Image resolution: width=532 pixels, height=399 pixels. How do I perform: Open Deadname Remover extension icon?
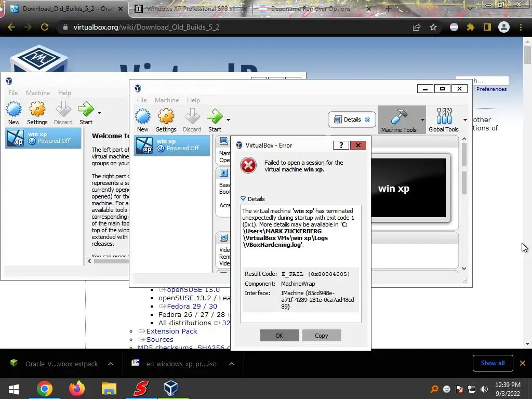click(454, 27)
